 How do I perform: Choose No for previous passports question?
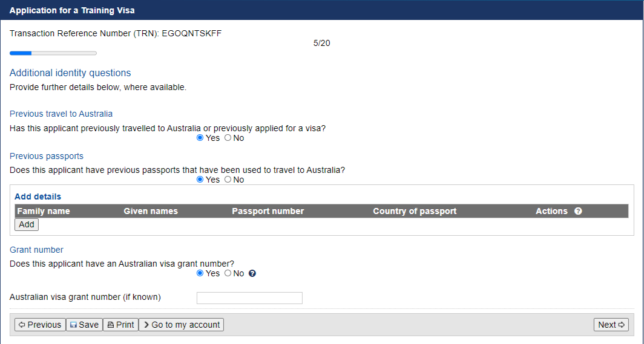(228, 180)
